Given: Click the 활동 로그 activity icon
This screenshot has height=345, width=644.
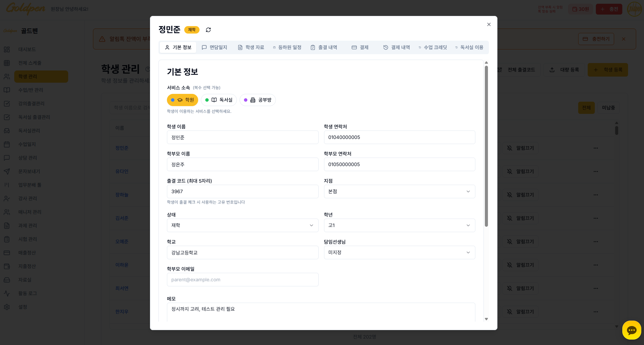Looking at the screenshot, I should click(7, 293).
